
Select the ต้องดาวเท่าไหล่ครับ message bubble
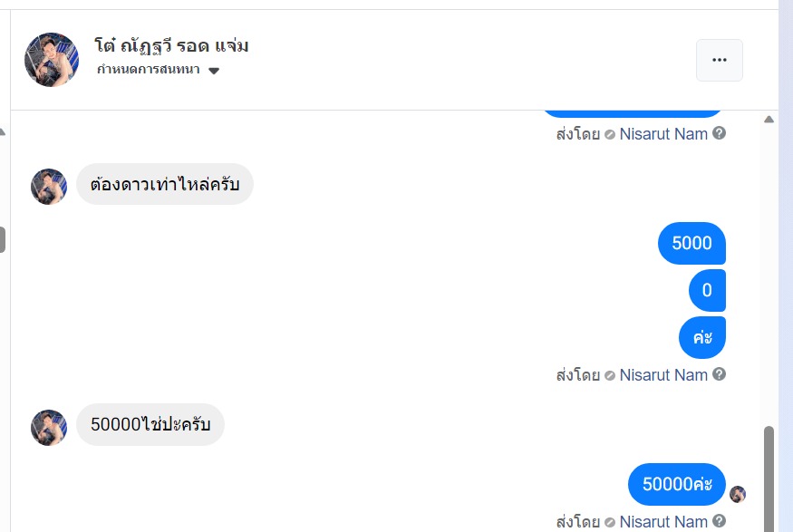[164, 183]
